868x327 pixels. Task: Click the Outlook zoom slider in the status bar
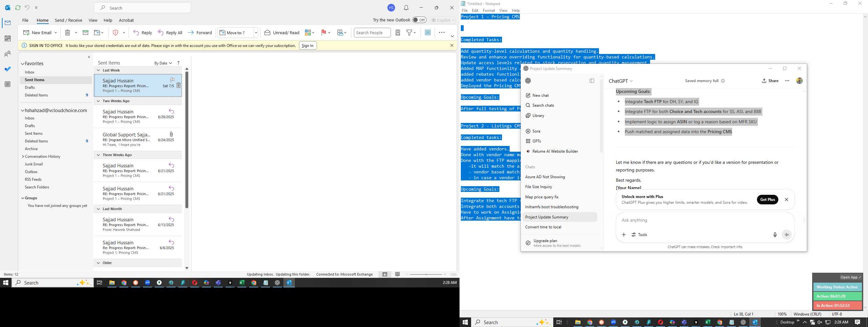click(x=426, y=274)
